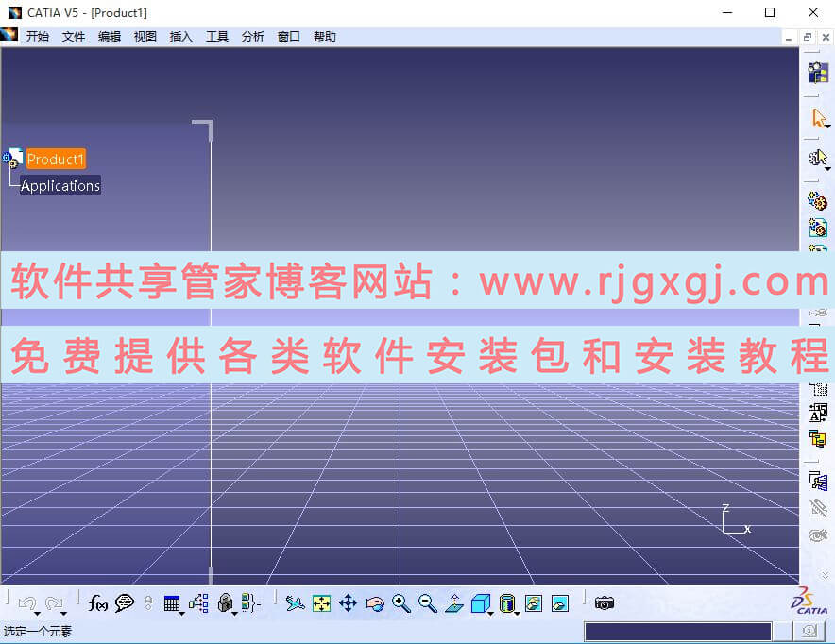835x644 pixels.
Task: Click the Hide/Show icon
Action: (x=534, y=603)
